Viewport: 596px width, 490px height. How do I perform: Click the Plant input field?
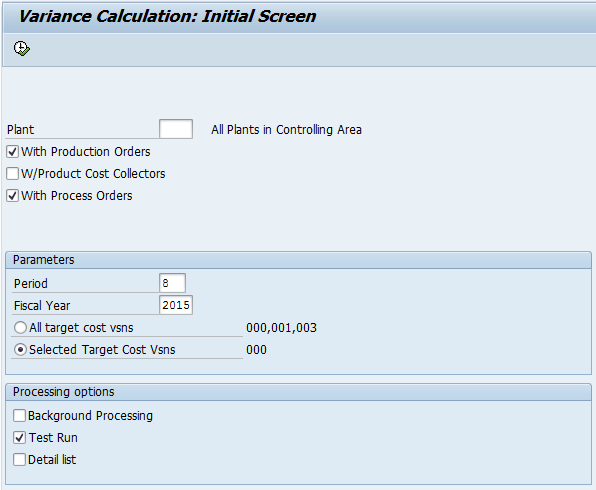176,129
